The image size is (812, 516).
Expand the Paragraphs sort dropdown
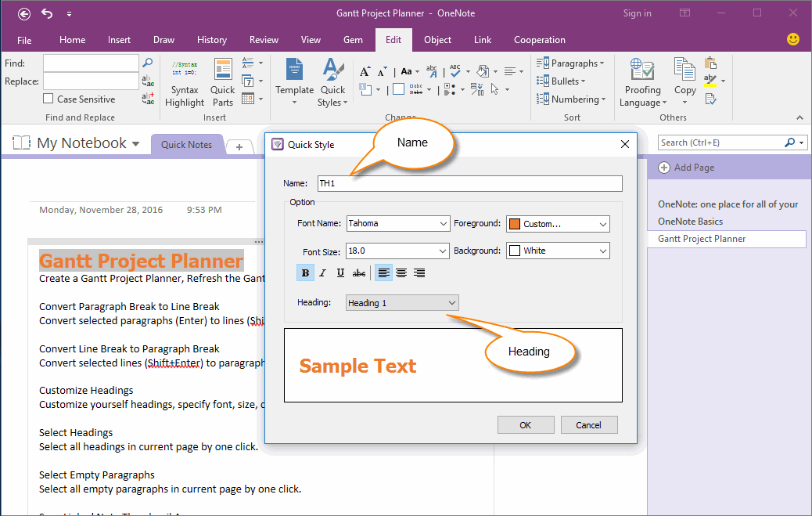[570, 63]
